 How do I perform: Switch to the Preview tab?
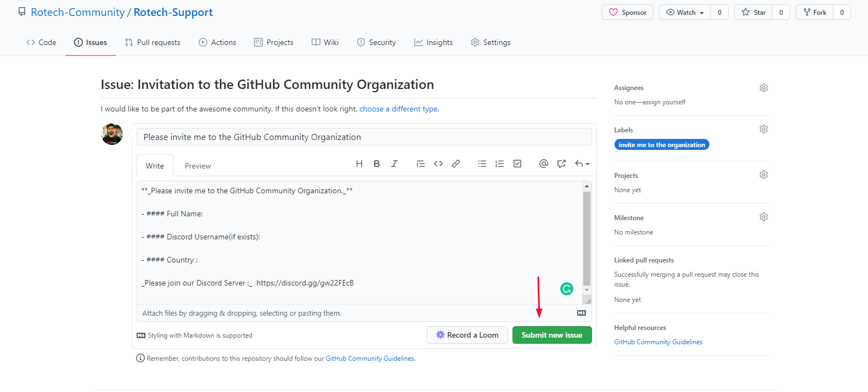click(x=198, y=166)
